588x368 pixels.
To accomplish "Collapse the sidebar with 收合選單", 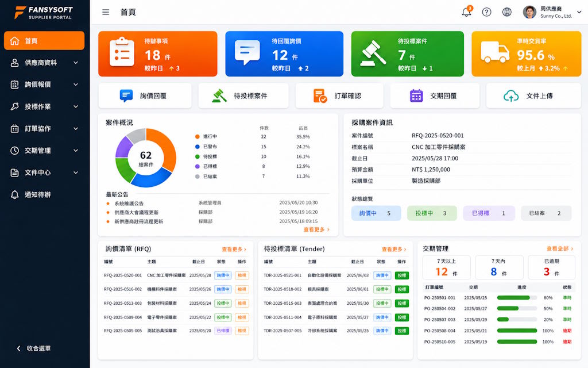I will [33, 348].
